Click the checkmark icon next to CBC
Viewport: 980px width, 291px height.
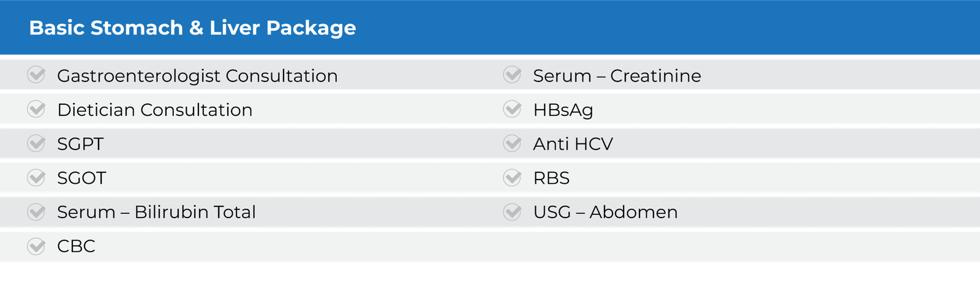[x=37, y=246]
